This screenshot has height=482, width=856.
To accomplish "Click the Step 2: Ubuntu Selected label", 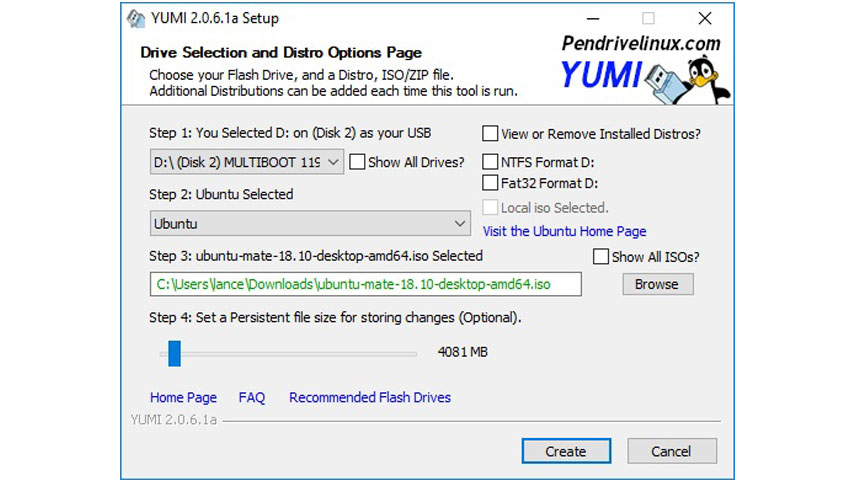I will [221, 194].
